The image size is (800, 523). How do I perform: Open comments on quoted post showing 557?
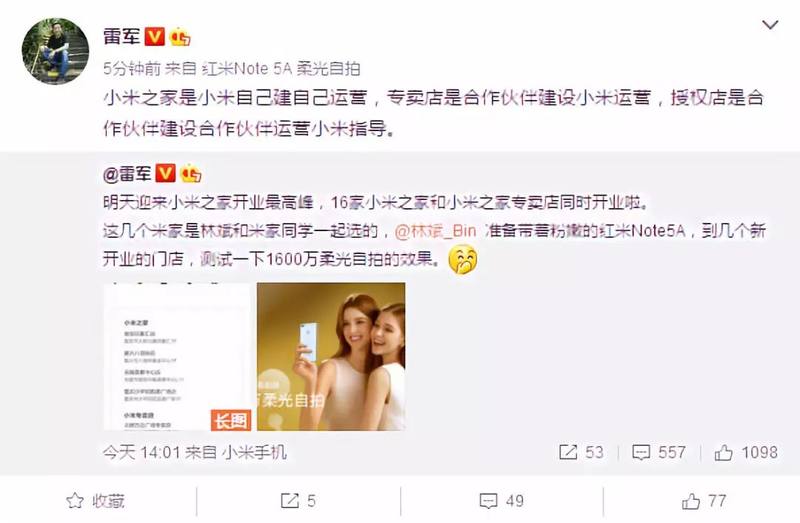click(658, 452)
